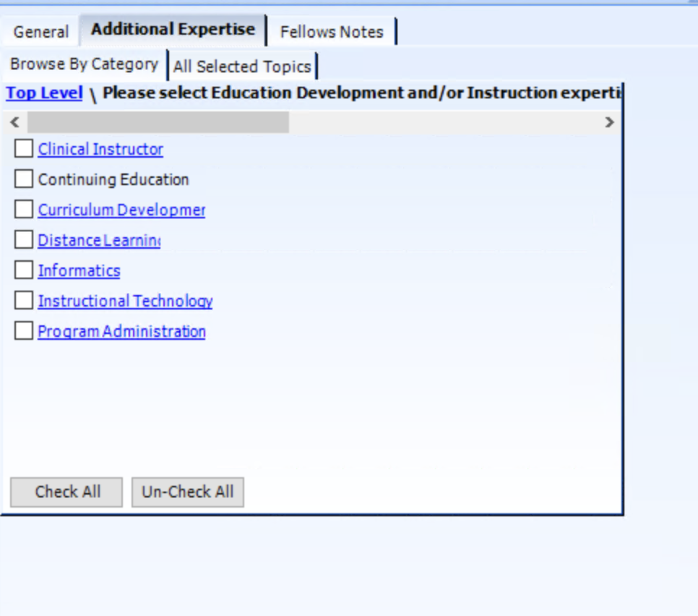Image resolution: width=698 pixels, height=616 pixels.
Task: Click the right scrollbar arrow
Action: pos(609,122)
